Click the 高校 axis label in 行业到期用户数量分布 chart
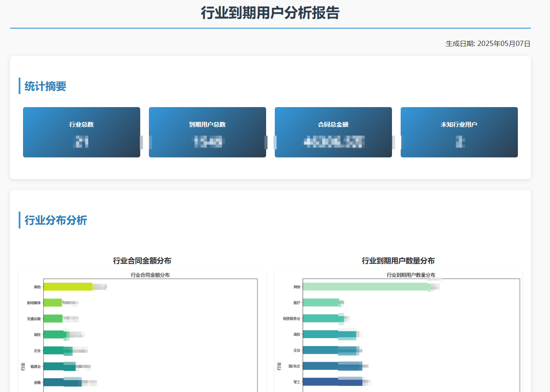 tap(296, 334)
